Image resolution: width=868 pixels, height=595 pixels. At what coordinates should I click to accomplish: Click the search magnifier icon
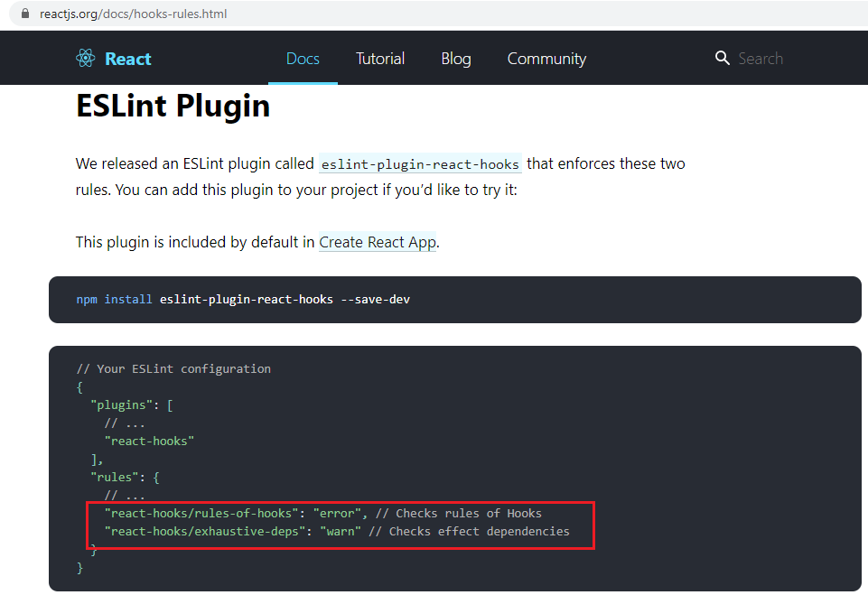coord(722,59)
